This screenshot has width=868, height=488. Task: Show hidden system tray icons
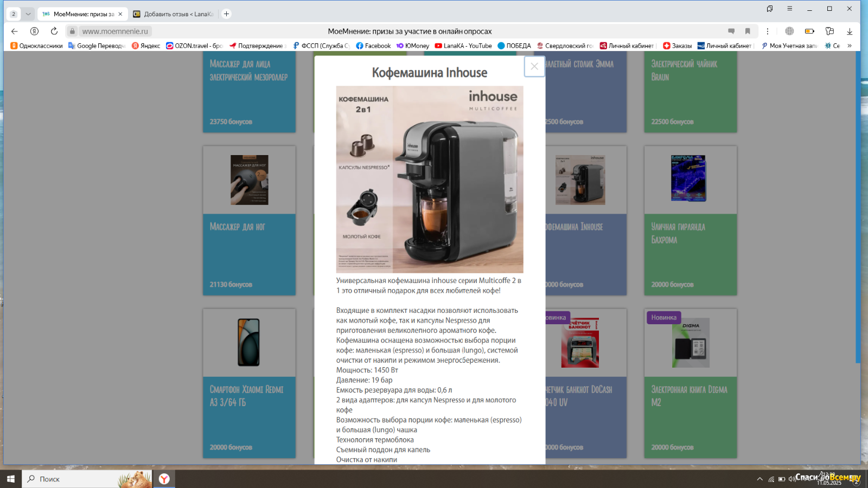tap(759, 479)
